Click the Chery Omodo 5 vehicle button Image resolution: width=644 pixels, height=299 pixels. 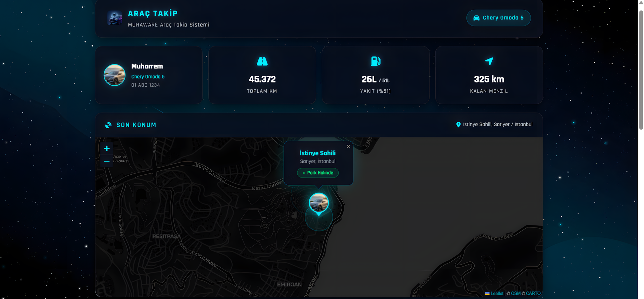498,18
